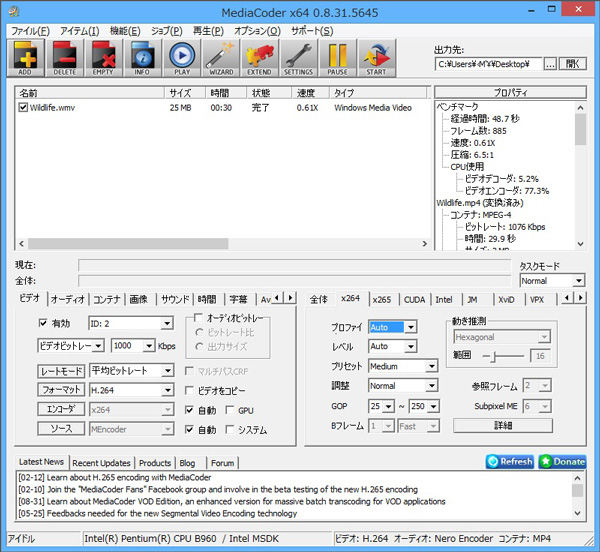Enable the GPU checkbox

point(230,410)
